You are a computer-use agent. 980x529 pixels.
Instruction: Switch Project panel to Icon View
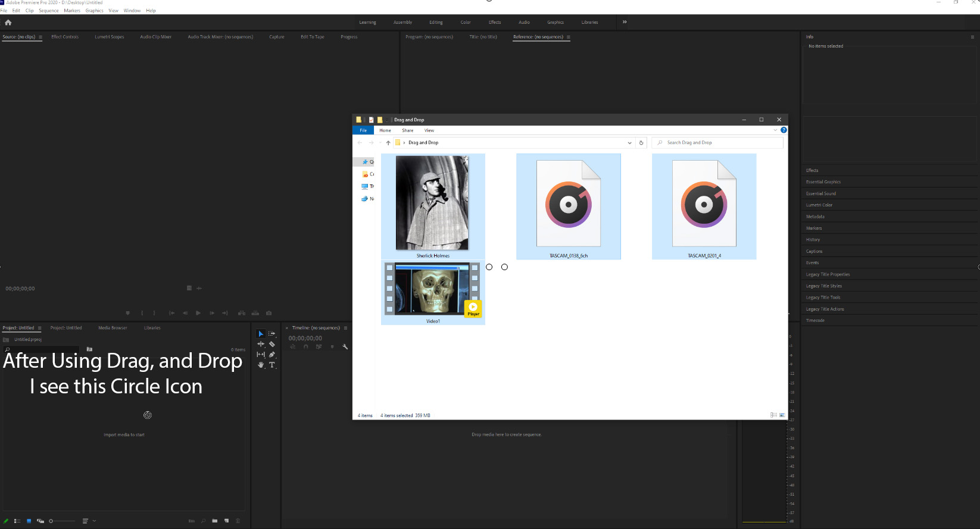pos(29,521)
